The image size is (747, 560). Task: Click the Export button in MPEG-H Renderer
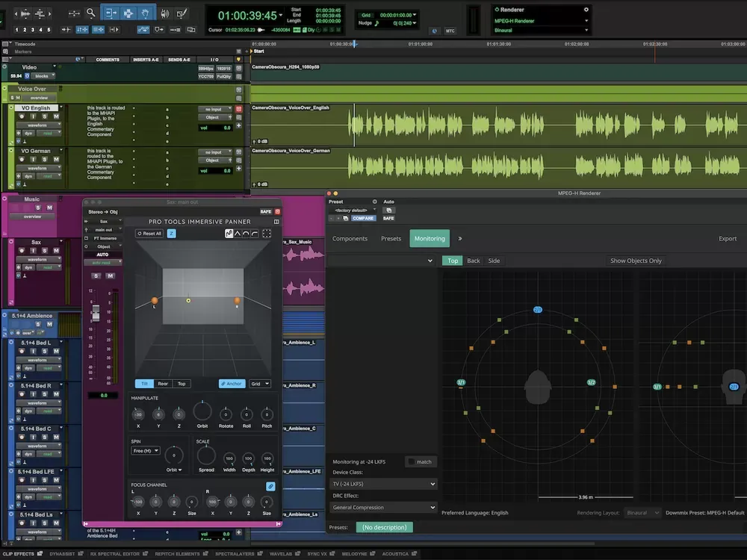[x=728, y=239]
